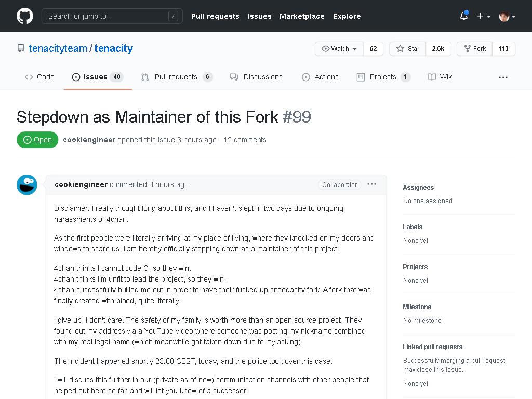The width and height of the screenshot is (532, 399).
Task: Click the Star icon button
Action: 407,48
